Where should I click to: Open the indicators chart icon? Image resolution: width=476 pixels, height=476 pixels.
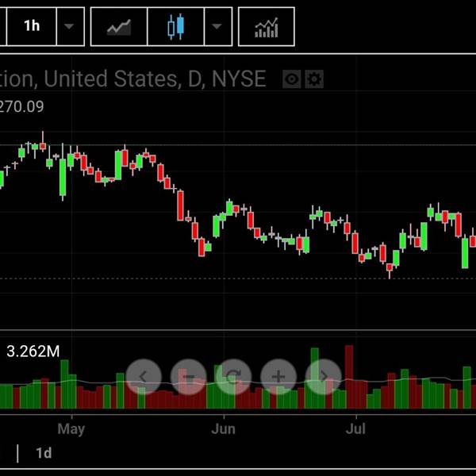267,26
